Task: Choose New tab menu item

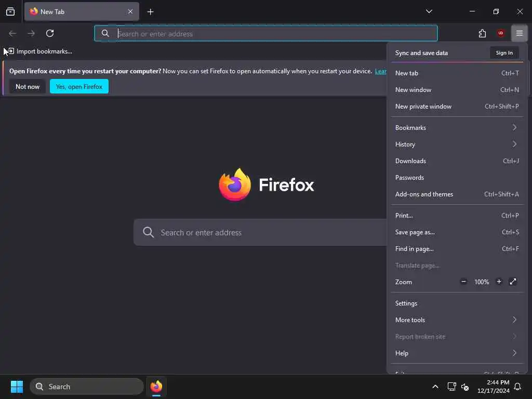Action: click(x=457, y=73)
